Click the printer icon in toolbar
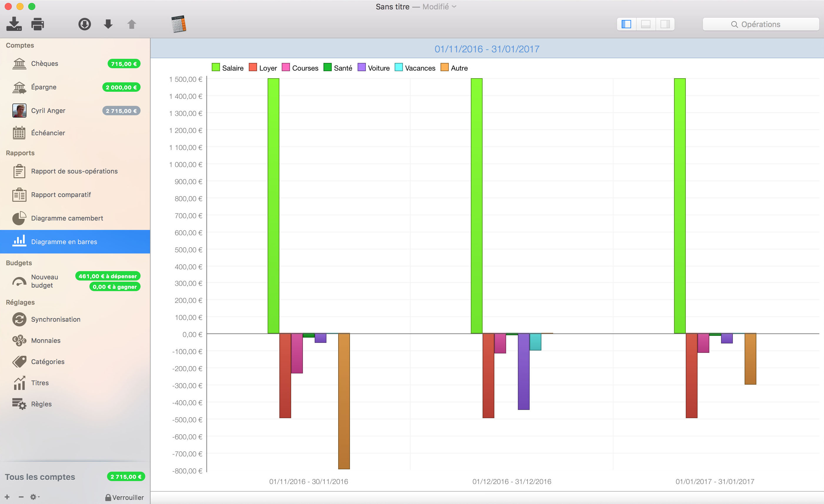This screenshot has height=504, width=824. (x=37, y=24)
